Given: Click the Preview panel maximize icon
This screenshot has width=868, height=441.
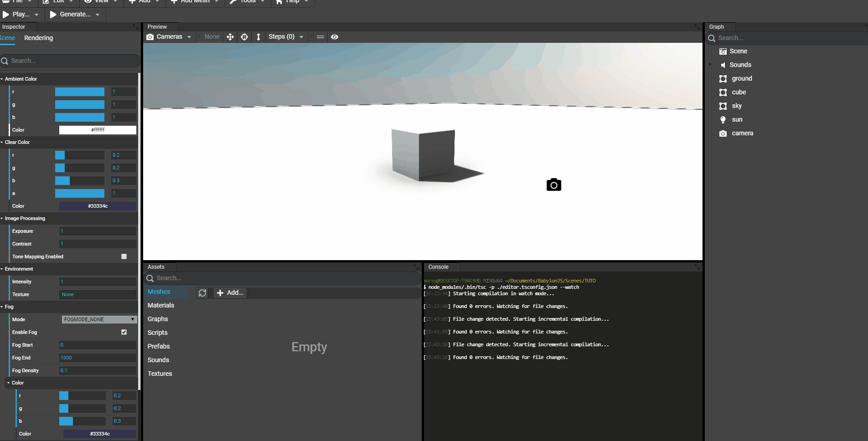Looking at the screenshot, I should click(697, 27).
